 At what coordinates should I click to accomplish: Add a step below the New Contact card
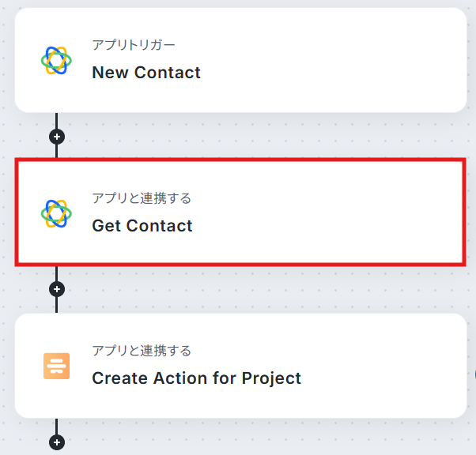(56, 136)
